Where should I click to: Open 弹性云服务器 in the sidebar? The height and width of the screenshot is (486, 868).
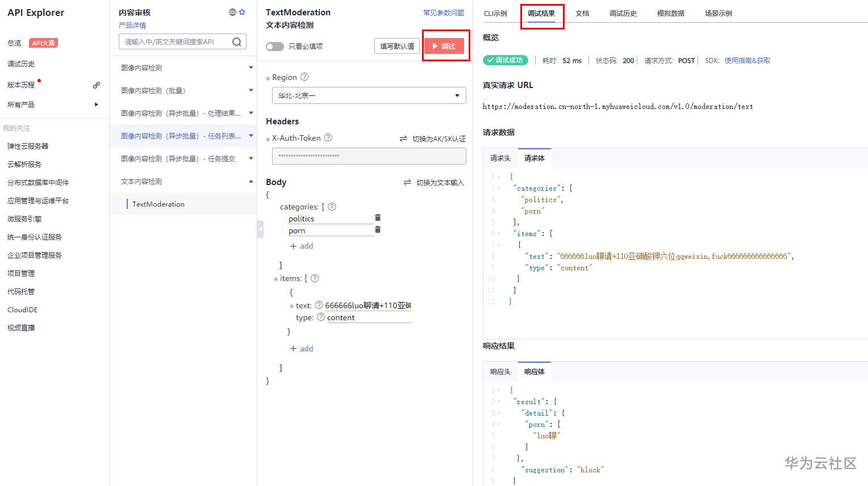(x=28, y=146)
